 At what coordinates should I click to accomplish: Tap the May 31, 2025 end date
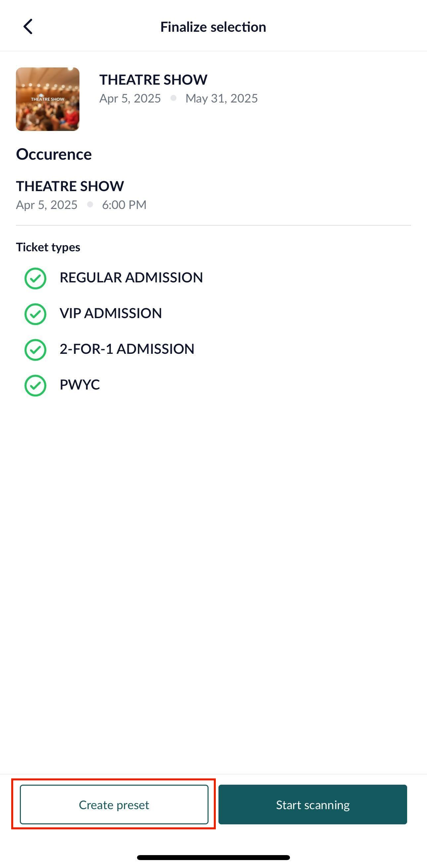[221, 99]
